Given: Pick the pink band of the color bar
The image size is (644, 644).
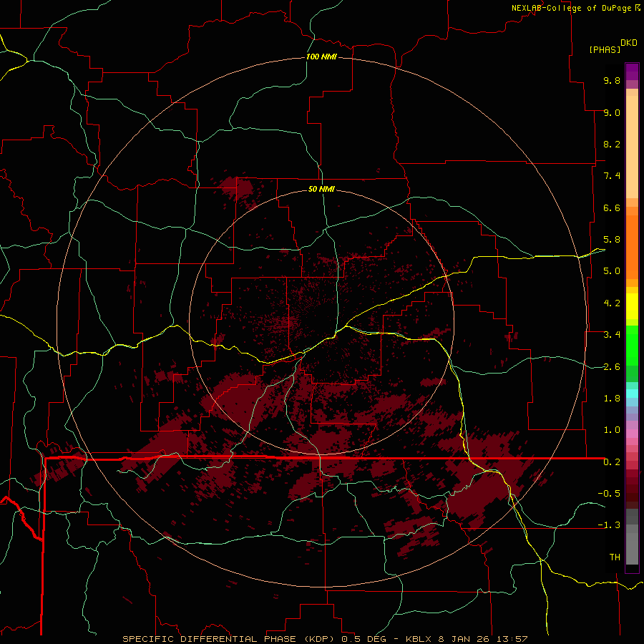Looking at the screenshot, I should [632, 434].
